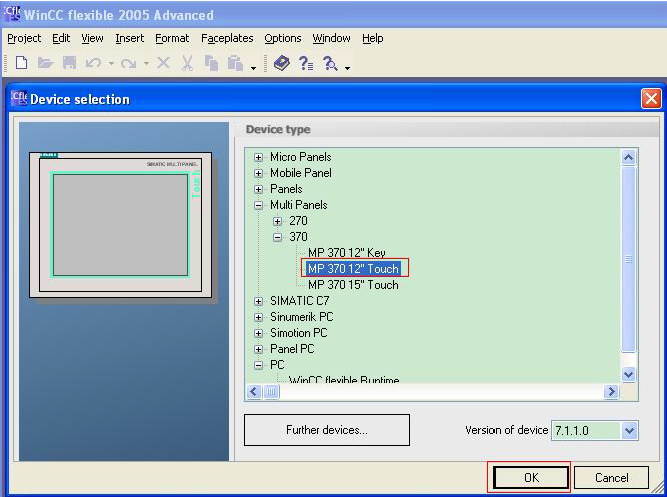Expand the 270 tree node

click(x=277, y=221)
